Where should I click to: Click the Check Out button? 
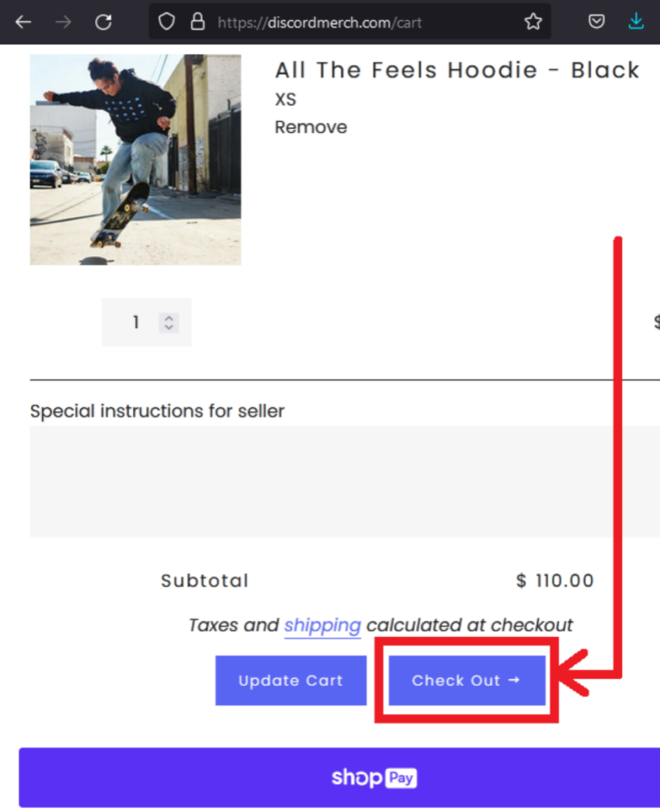point(465,680)
